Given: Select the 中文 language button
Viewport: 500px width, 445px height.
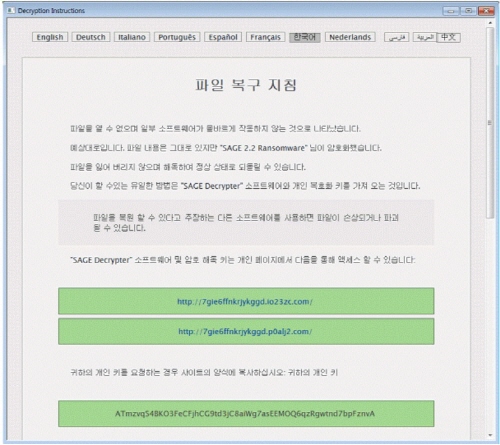Looking at the screenshot, I should click(x=449, y=37).
